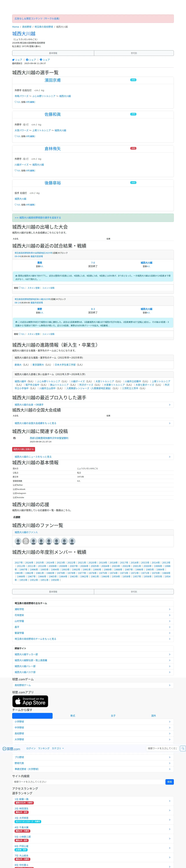
Task: Click chevron on 山村学園 row
Action: coord(169,621)
